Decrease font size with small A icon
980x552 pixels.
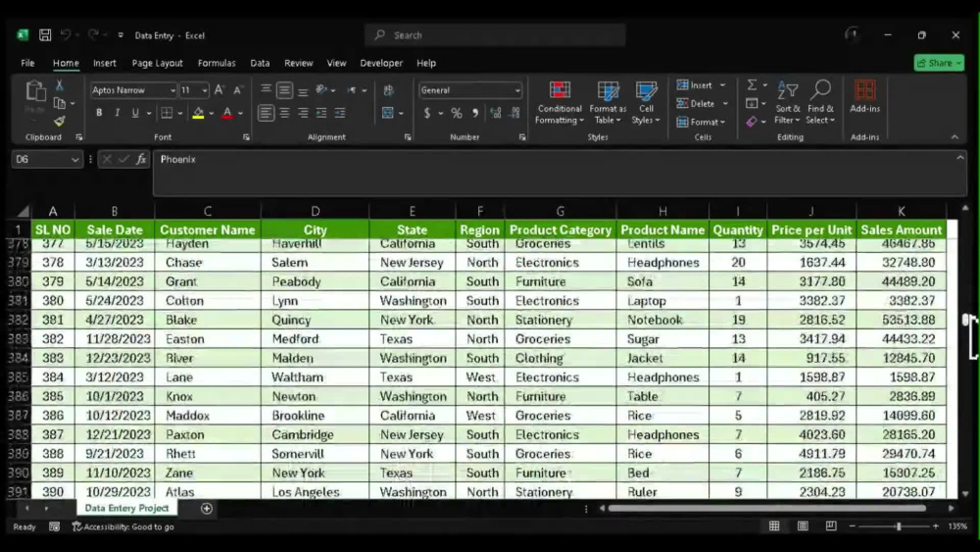[x=238, y=90]
